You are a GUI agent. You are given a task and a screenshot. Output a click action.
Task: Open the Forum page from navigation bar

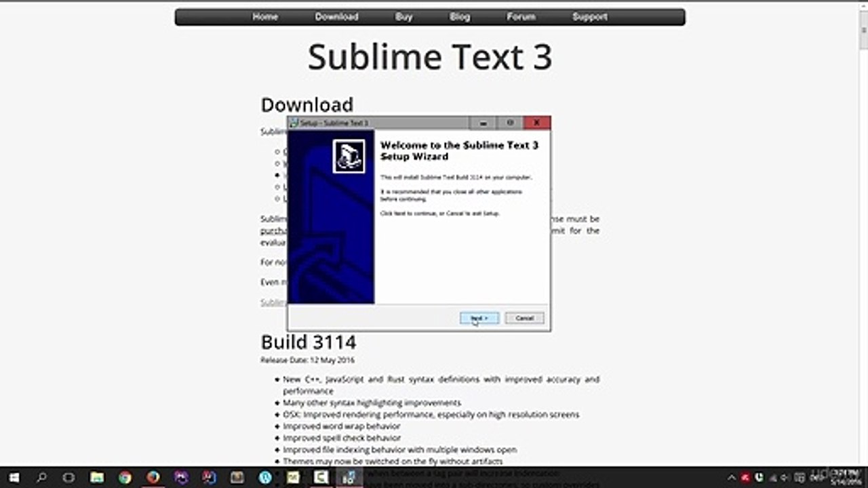click(521, 17)
